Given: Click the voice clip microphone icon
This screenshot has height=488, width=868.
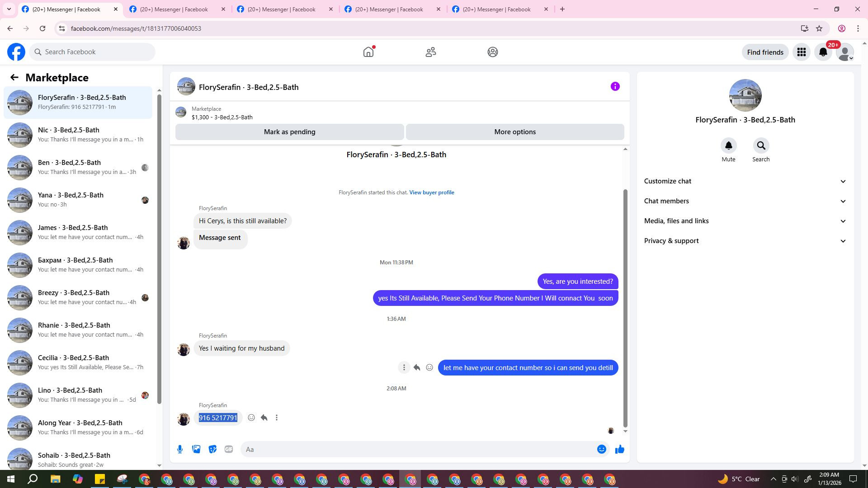Looking at the screenshot, I should coord(180,449).
